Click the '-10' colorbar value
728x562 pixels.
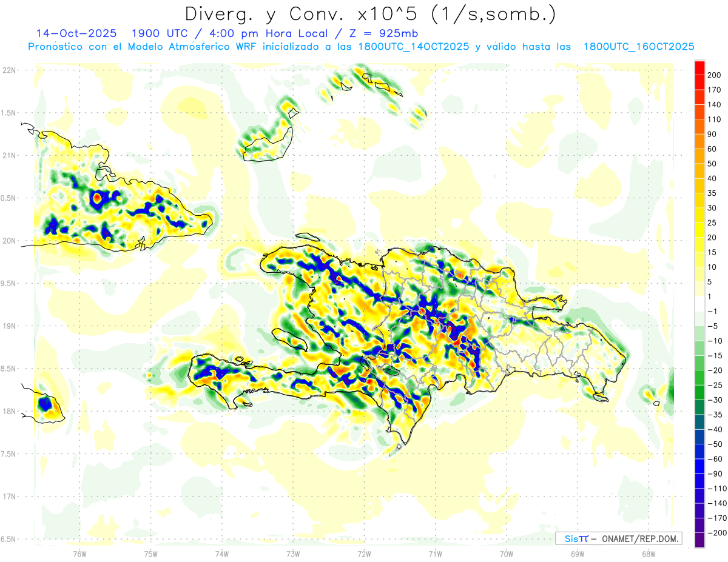pos(714,341)
